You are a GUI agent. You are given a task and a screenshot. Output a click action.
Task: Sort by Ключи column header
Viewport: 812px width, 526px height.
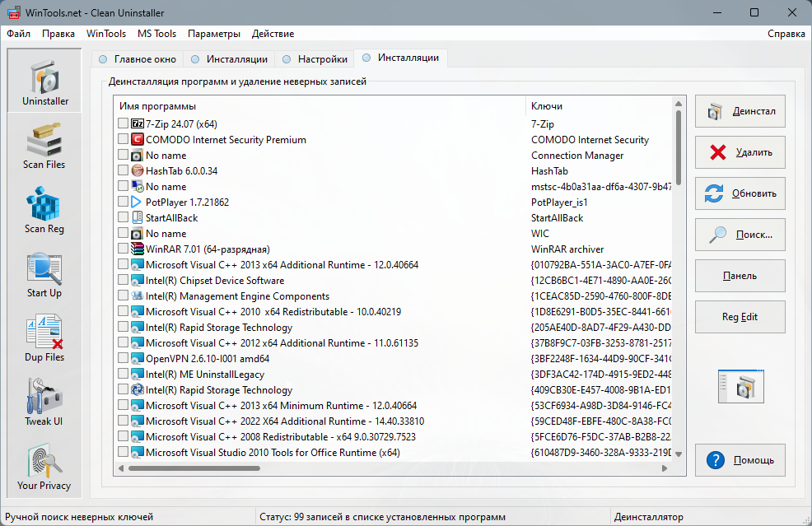click(600, 106)
